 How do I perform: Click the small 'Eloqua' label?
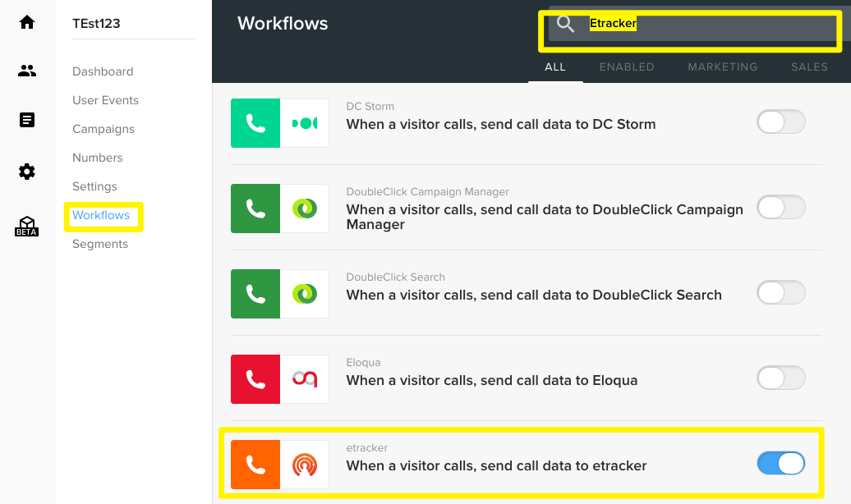pyautogui.click(x=363, y=362)
